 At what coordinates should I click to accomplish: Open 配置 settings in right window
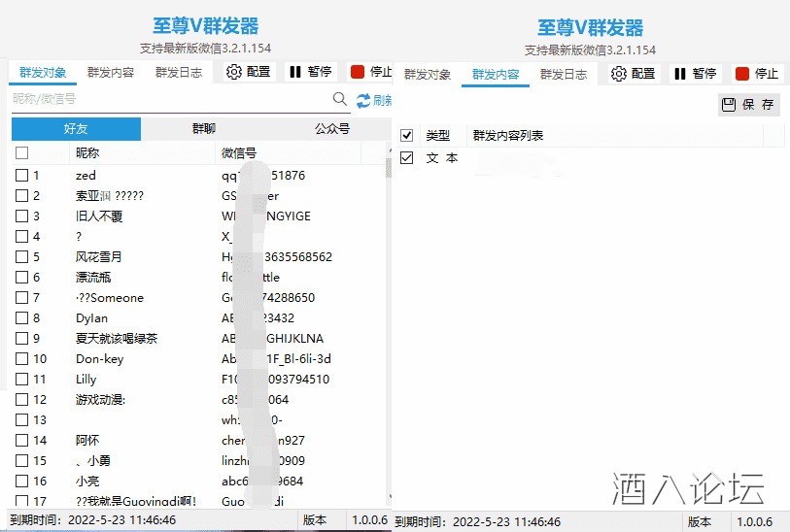click(x=634, y=74)
